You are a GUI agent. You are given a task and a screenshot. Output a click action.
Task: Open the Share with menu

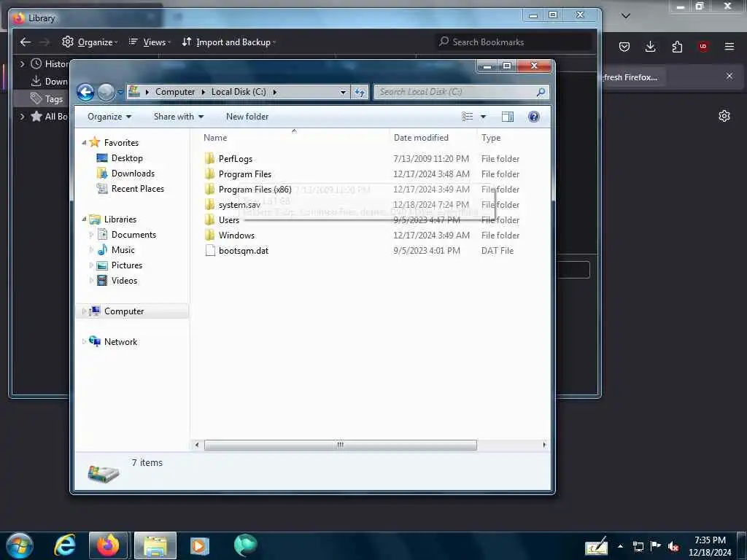pos(179,117)
